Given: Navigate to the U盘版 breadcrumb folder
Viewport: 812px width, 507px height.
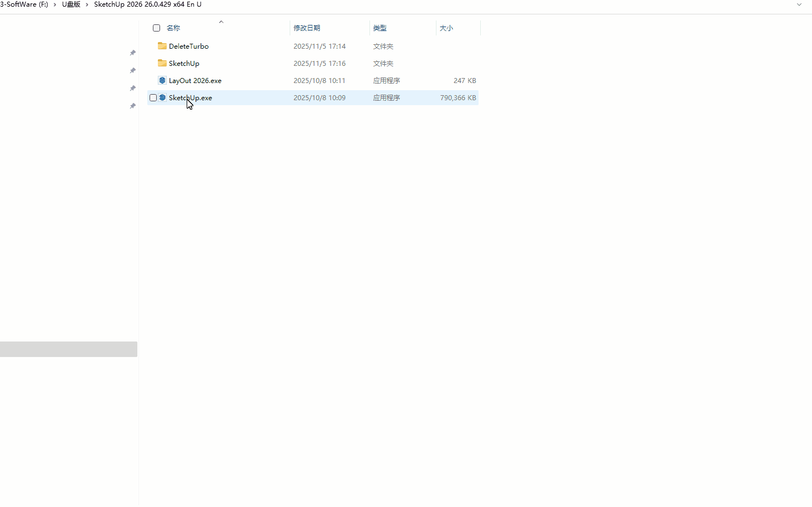Looking at the screenshot, I should (x=71, y=4).
